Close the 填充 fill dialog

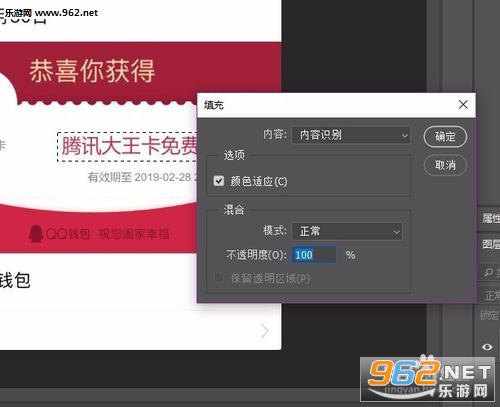[463, 105]
